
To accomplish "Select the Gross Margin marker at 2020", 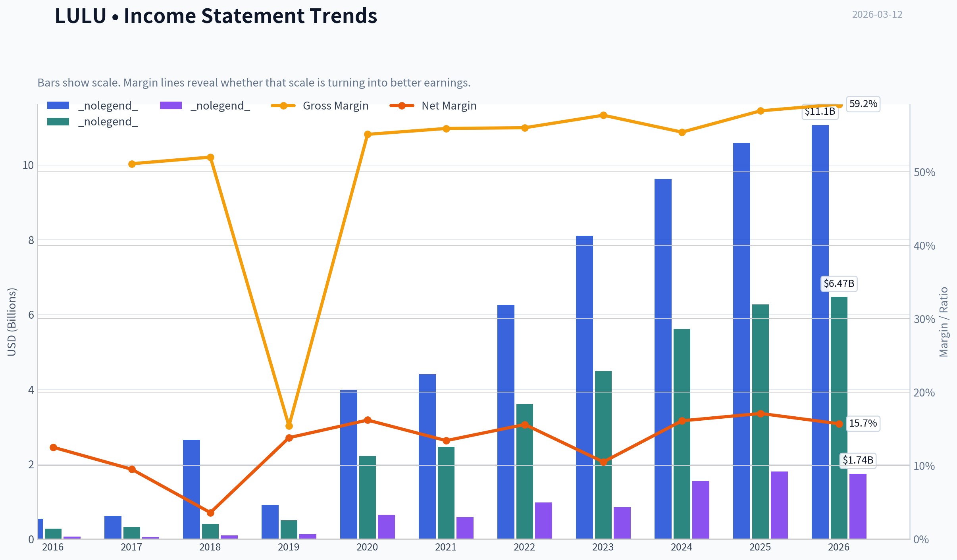I will (x=368, y=135).
